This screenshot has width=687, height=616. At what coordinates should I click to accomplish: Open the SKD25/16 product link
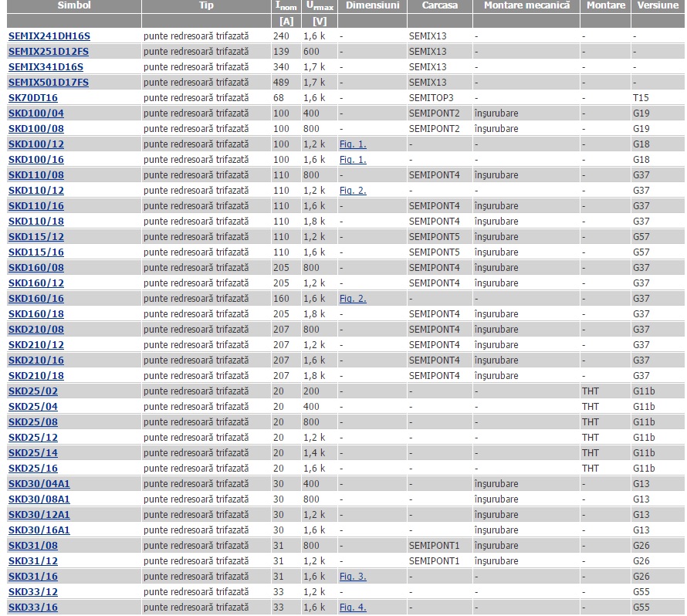click(x=33, y=469)
